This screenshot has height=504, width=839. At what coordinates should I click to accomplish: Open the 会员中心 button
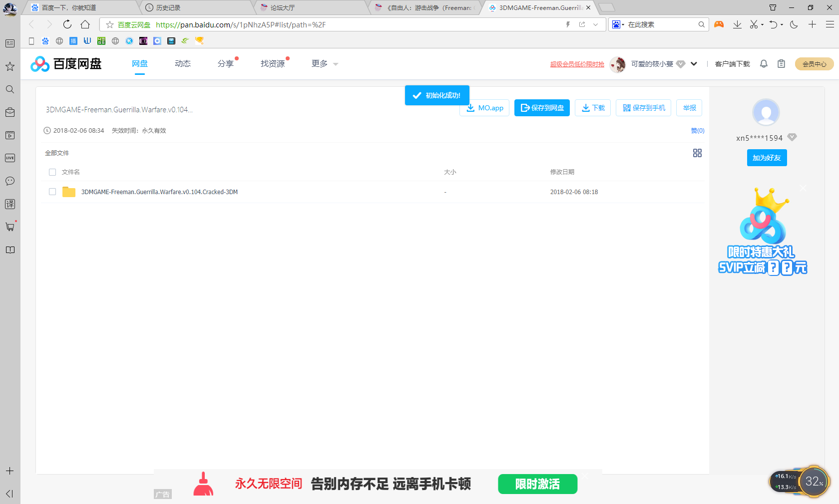pos(815,64)
